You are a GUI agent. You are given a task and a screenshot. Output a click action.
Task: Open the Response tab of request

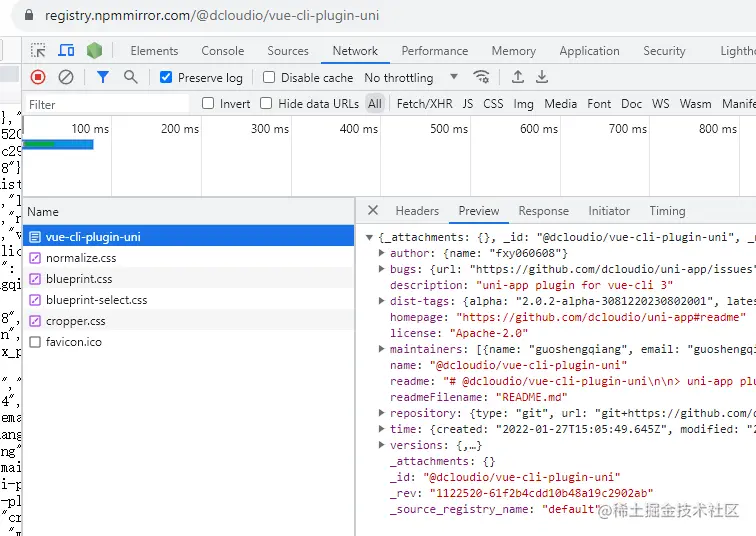pos(543,211)
